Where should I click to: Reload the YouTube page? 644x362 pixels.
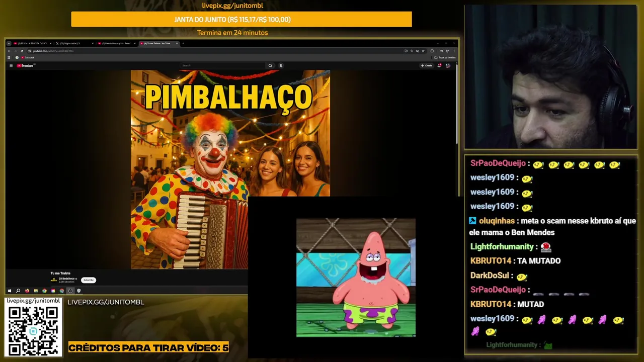(x=22, y=51)
